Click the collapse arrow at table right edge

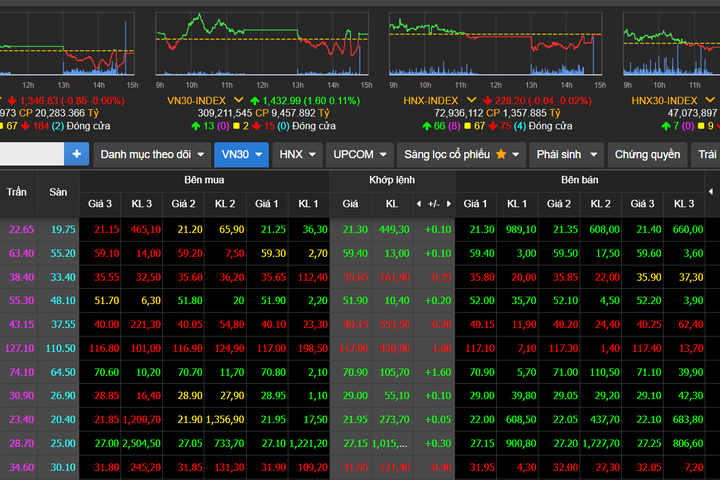tap(711, 192)
